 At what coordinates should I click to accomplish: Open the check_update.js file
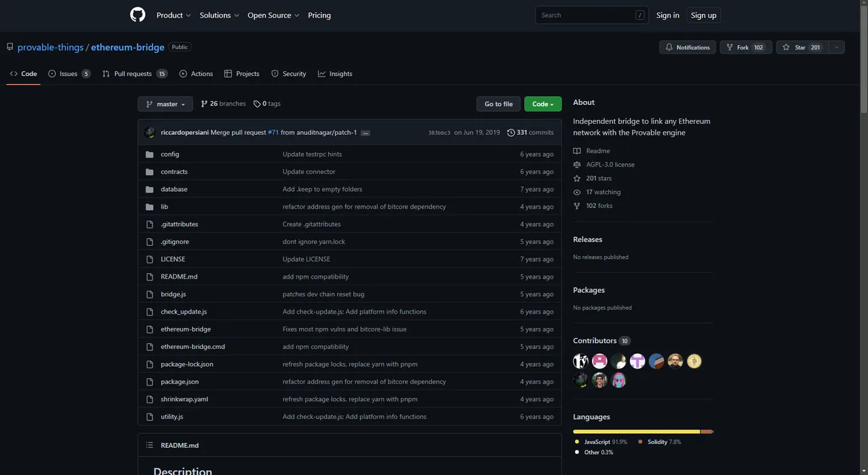[x=184, y=312]
